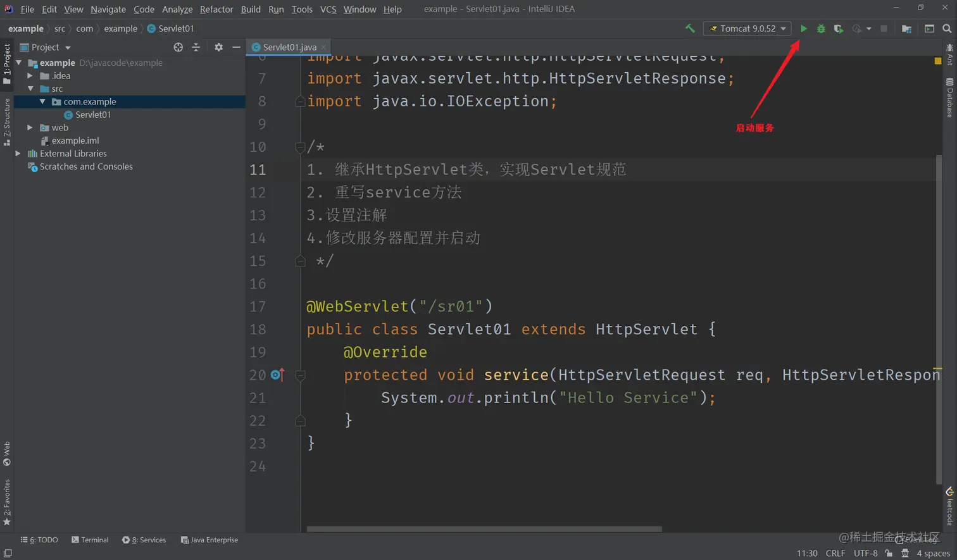Screen dimensions: 957x560
Task: Open the VCS menu
Action: click(x=328, y=9)
